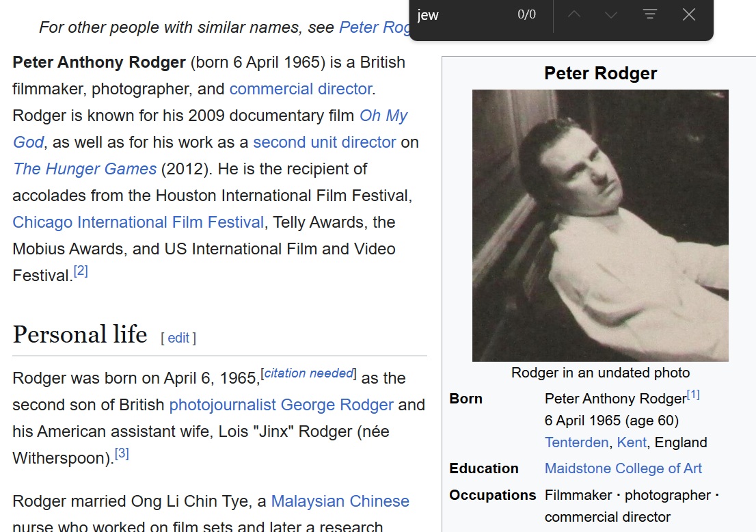The height and width of the screenshot is (532, 756).
Task: Follow the 'second unit director' link
Action: 325,142
